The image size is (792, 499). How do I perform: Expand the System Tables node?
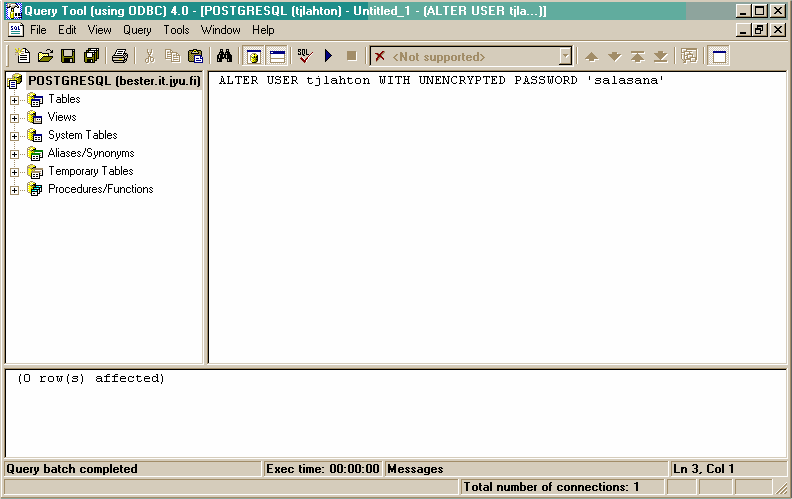click(x=15, y=136)
